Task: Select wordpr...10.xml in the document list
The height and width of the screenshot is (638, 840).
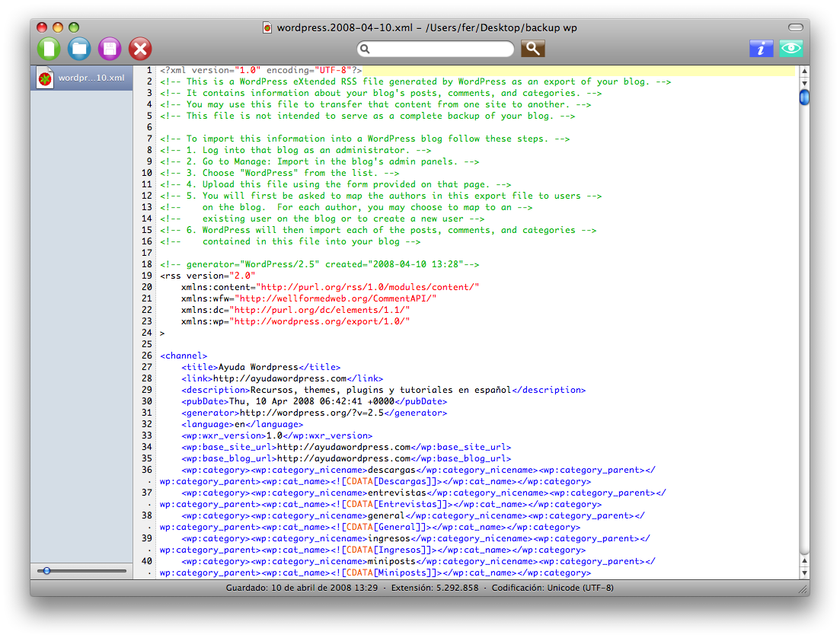Action: [x=81, y=78]
